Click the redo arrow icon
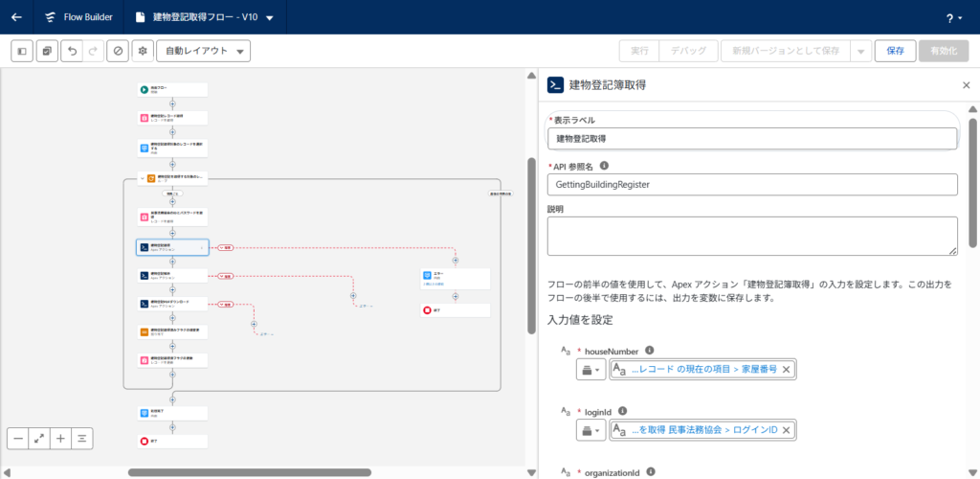 coord(93,52)
